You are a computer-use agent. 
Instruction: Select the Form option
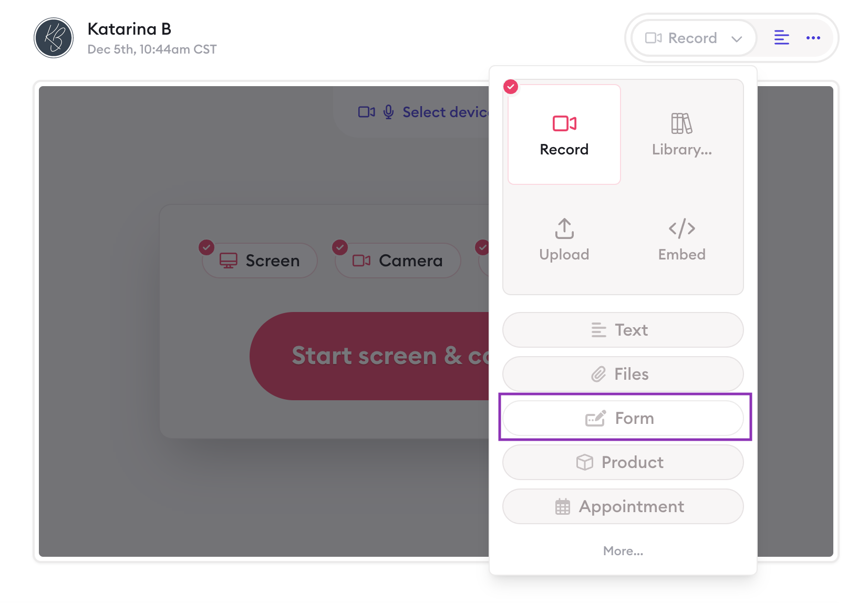tap(623, 418)
